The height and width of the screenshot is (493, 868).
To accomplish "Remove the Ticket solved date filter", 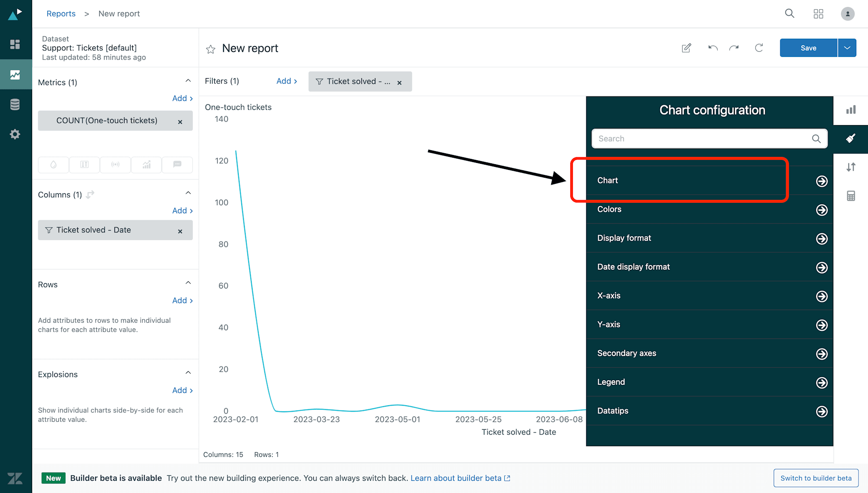I will (400, 82).
